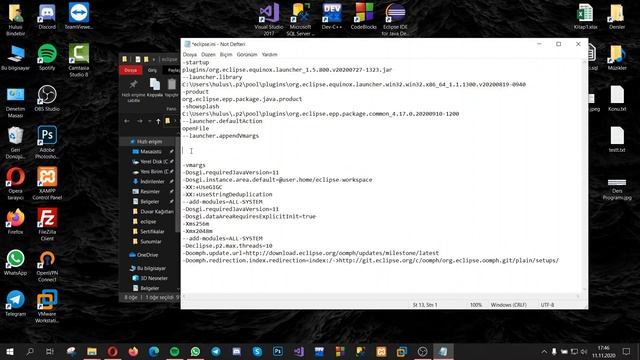This screenshot has width=640, height=360.
Task: Open the notification center in taskbar
Action: (x=626, y=351)
